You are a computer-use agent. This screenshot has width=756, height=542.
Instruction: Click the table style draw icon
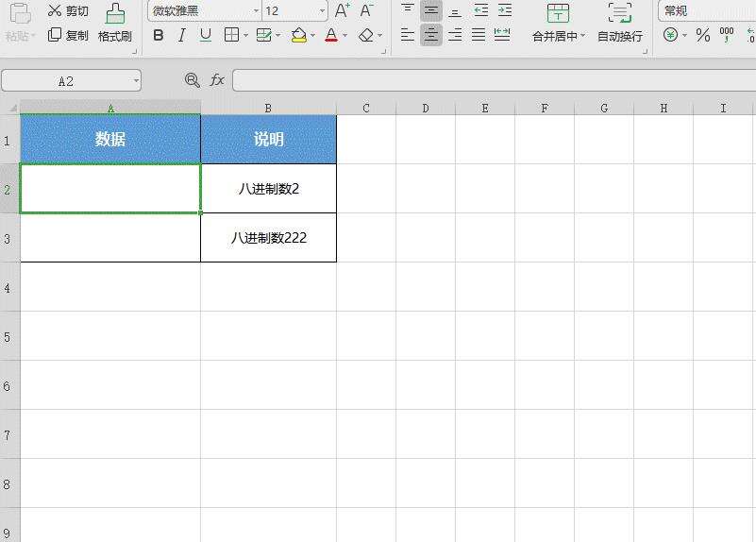[x=263, y=35]
